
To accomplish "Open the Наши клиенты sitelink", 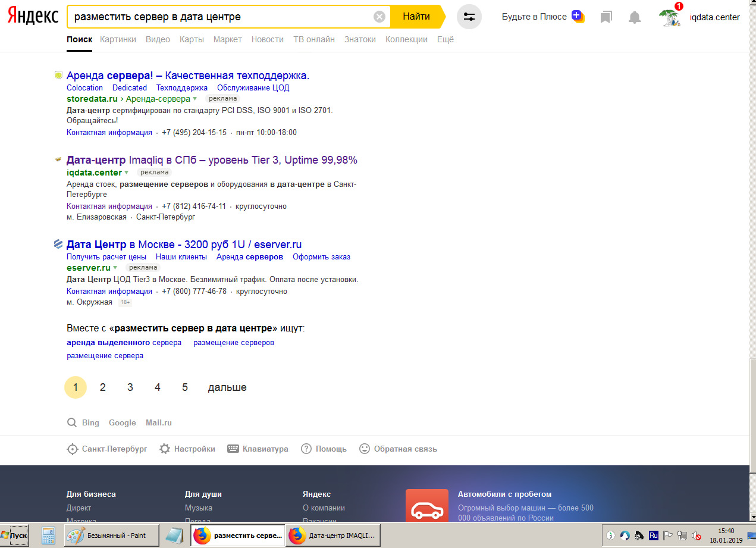I will point(181,257).
